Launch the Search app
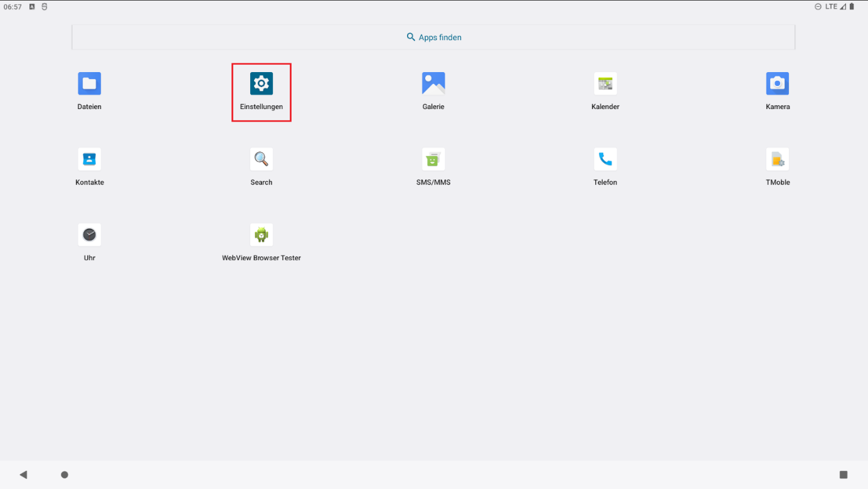 (x=261, y=160)
